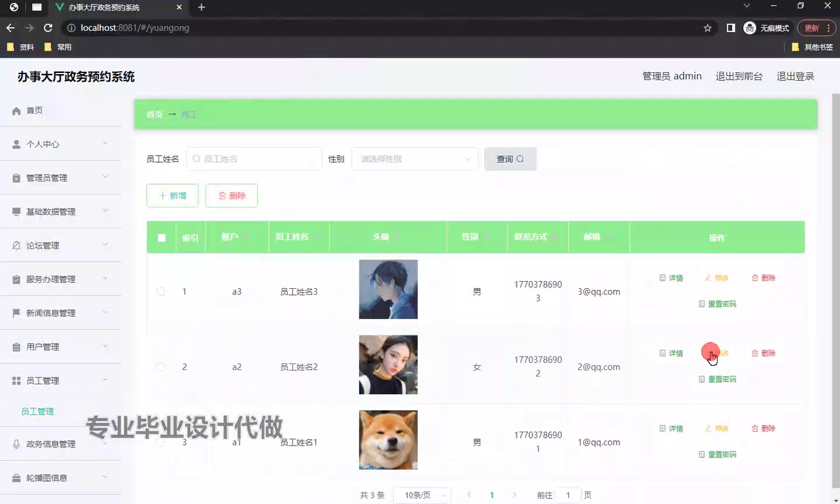The width and height of the screenshot is (840, 504).
Task: Open the 其他书签 bookmarks folder
Action: (x=812, y=47)
